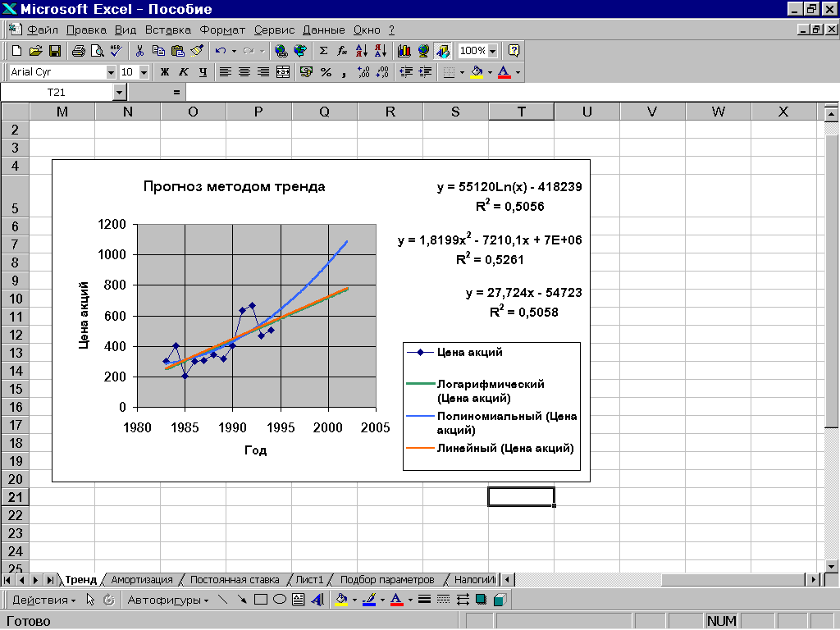840x630 pixels.
Task: Save the workbook with the floppy disk icon
Action: point(55,51)
